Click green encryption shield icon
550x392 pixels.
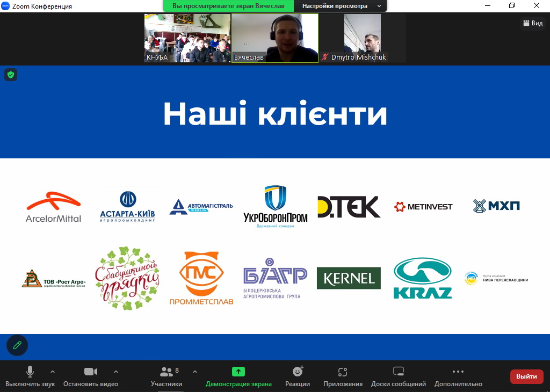coord(11,75)
